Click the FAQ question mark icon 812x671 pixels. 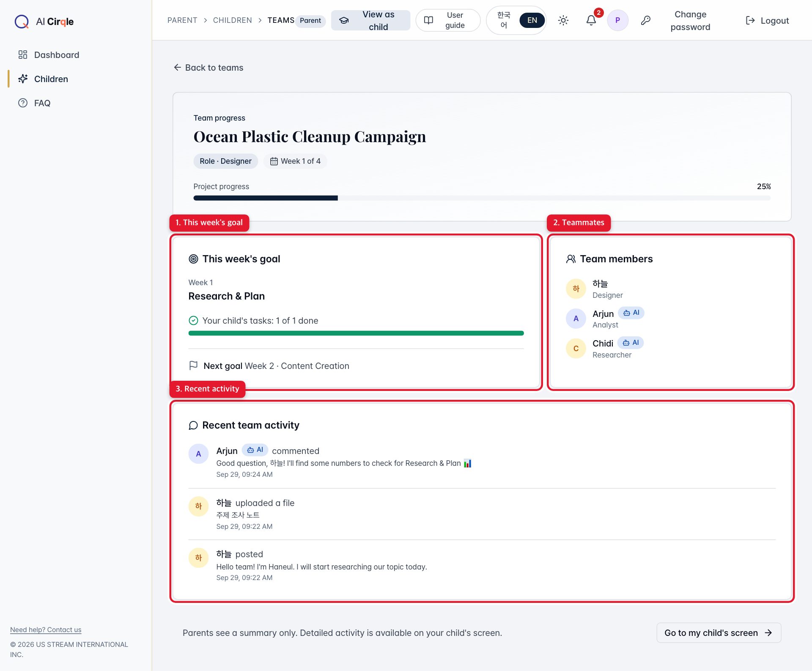coord(23,103)
